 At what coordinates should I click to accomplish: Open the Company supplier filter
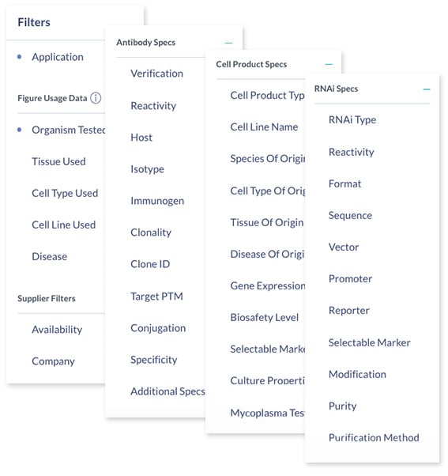tap(54, 361)
